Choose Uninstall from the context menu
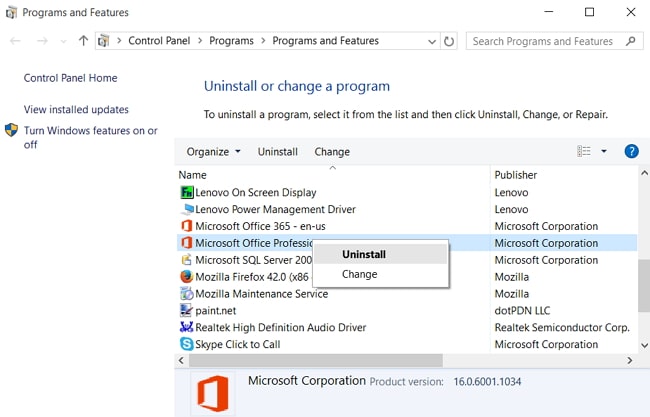The height and width of the screenshot is (417, 650). [380, 254]
